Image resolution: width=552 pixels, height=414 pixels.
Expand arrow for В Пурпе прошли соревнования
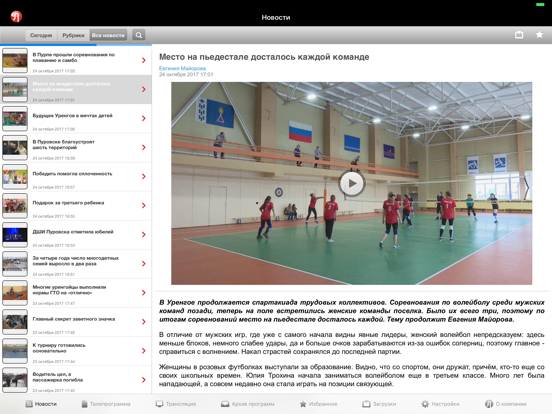click(144, 60)
